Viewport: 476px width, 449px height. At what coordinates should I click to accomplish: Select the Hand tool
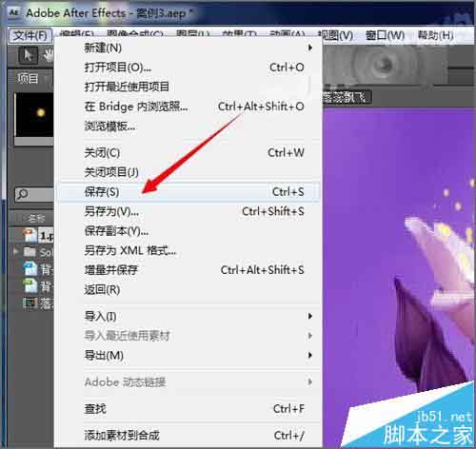49,55
